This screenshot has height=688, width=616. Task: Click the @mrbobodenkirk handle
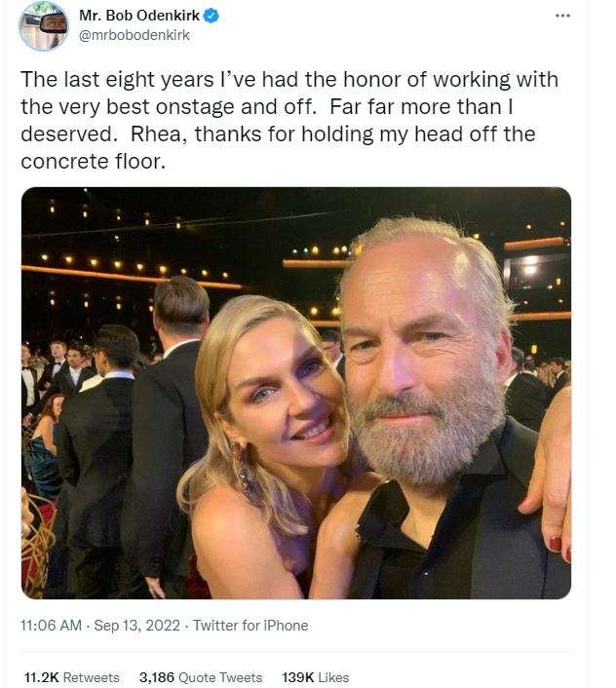pyautogui.click(x=135, y=35)
